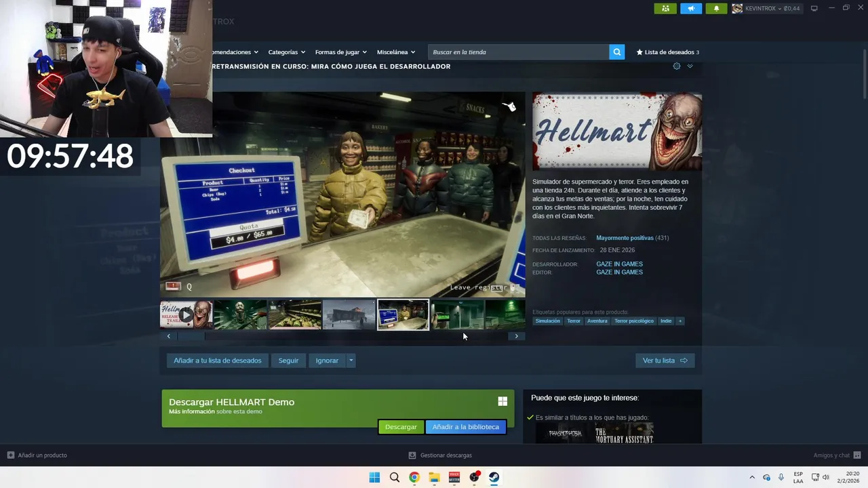This screenshot has width=868, height=488.
Task: Open OBS Studio from taskbar
Action: click(475, 477)
